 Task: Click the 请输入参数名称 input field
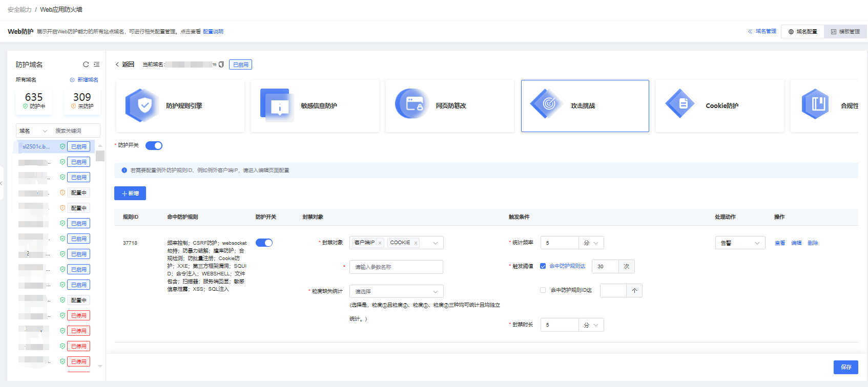click(x=396, y=267)
